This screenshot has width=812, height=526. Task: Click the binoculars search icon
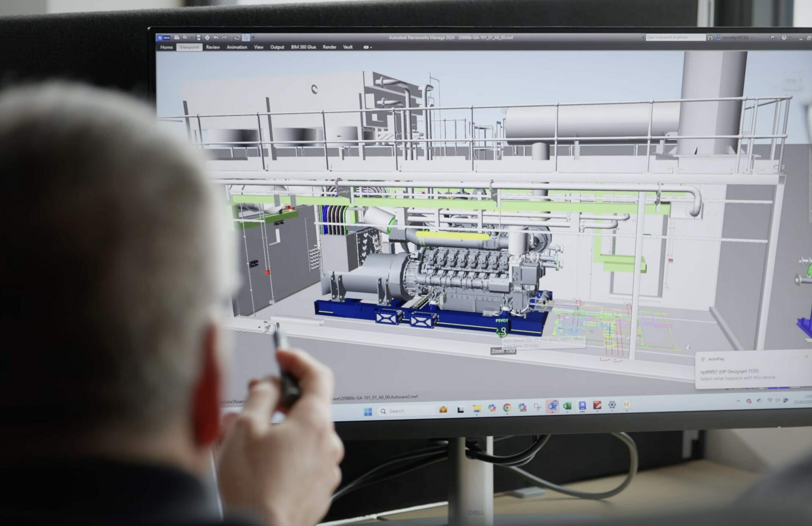coord(710,37)
